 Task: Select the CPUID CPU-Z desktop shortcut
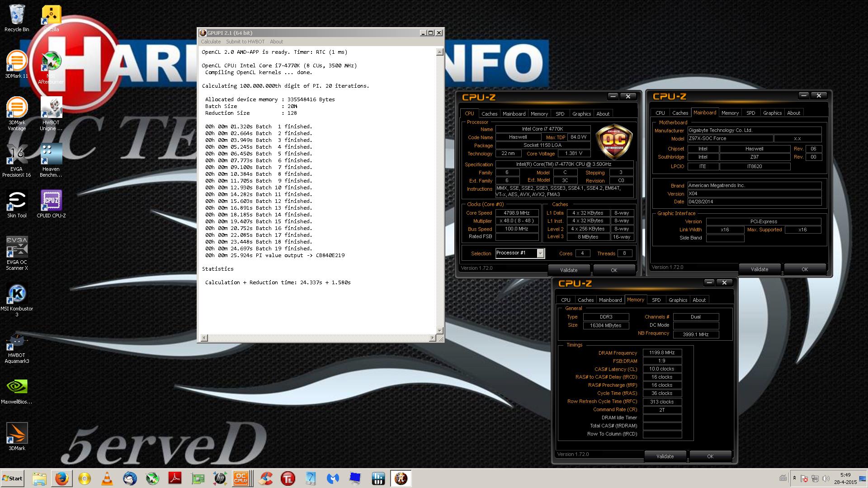click(51, 204)
